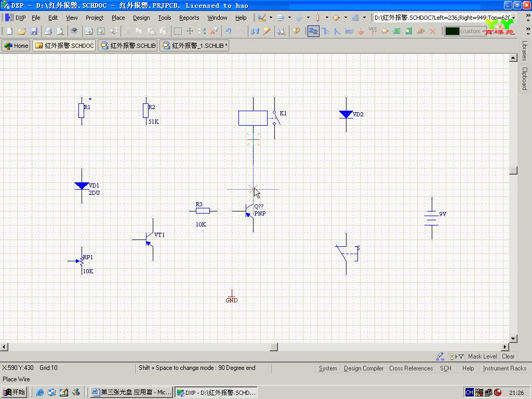The height and width of the screenshot is (399, 532).
Task: Click the Mask Level button
Action: click(x=482, y=356)
